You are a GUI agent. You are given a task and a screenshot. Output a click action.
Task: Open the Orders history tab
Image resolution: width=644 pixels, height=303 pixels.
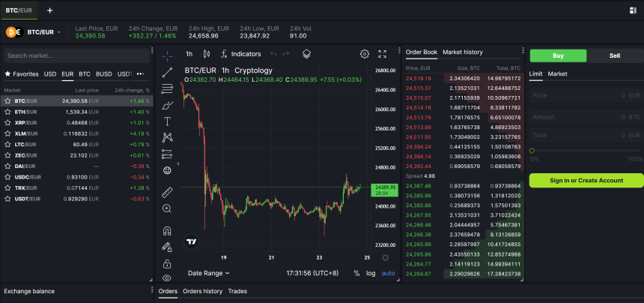pyautogui.click(x=202, y=291)
